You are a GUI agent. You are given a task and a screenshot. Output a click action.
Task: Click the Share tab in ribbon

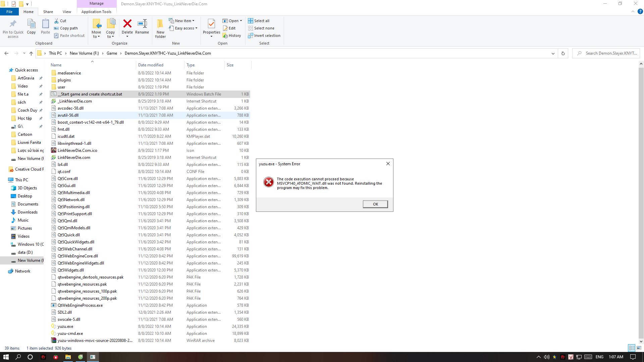(48, 11)
